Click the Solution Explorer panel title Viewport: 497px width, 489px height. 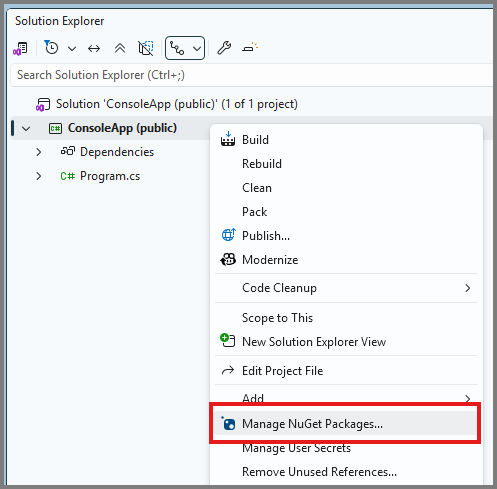(60, 21)
